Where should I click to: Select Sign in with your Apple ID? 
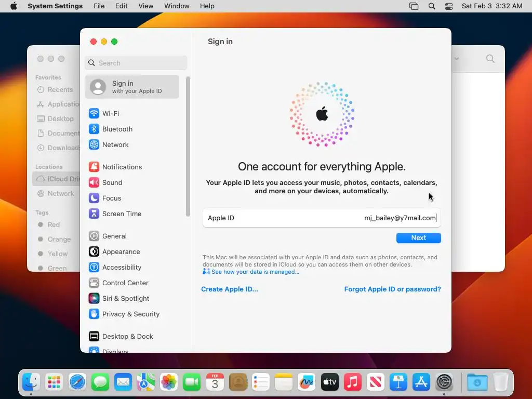pyautogui.click(x=131, y=87)
